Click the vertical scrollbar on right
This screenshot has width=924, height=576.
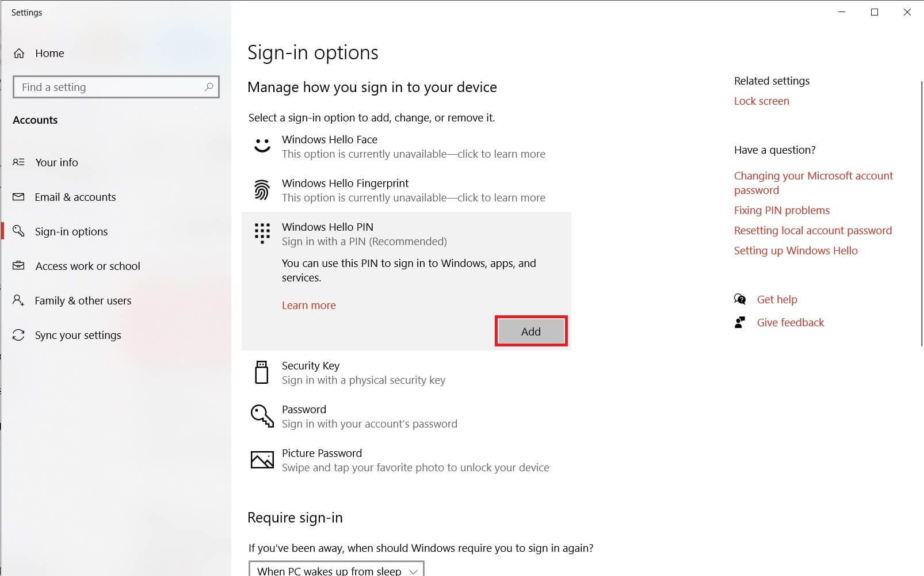922,213
